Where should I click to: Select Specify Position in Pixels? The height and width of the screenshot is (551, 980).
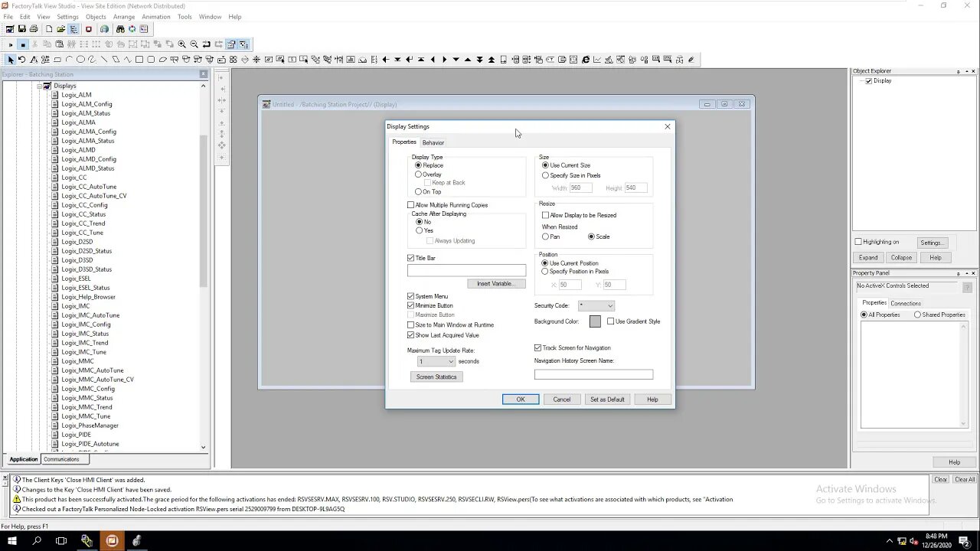pyautogui.click(x=545, y=272)
